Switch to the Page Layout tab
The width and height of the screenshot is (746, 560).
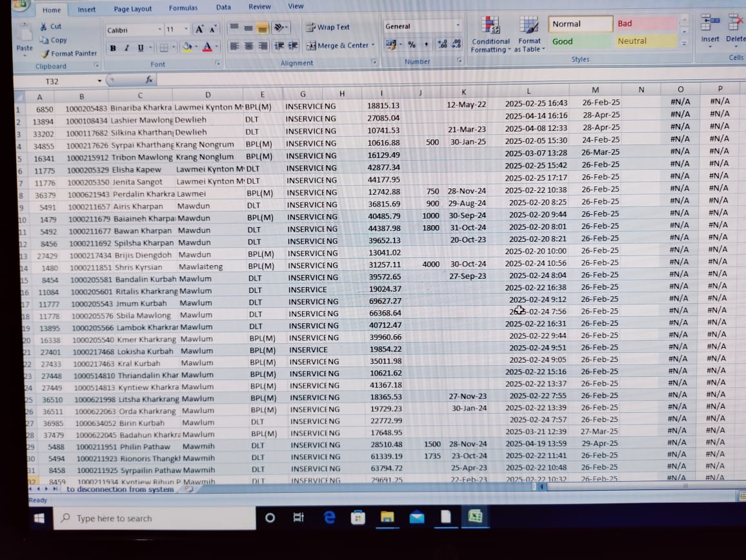click(132, 9)
